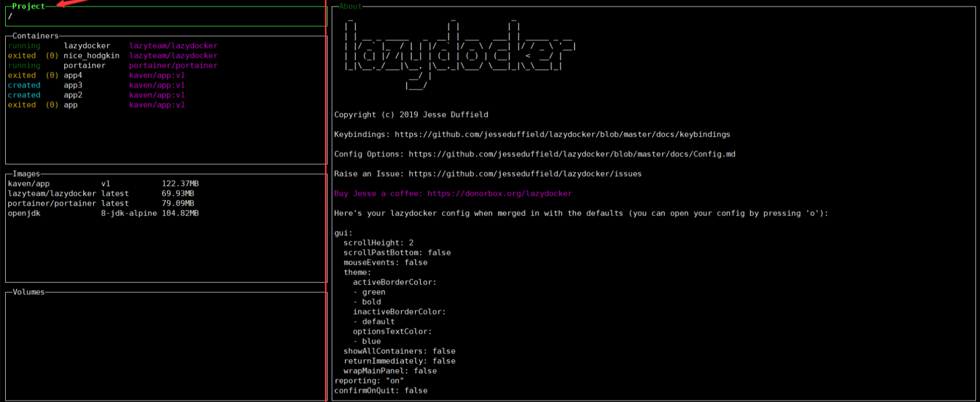
Task: Click the mouseEvents: false line
Action: (385, 263)
